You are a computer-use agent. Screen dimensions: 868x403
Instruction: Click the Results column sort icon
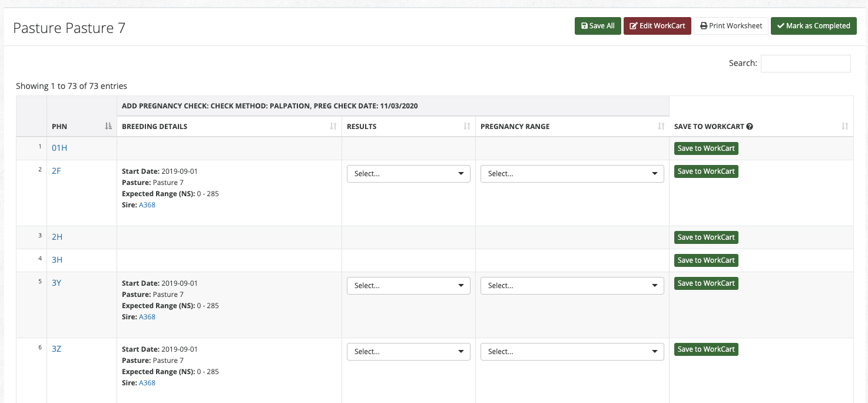[467, 126]
